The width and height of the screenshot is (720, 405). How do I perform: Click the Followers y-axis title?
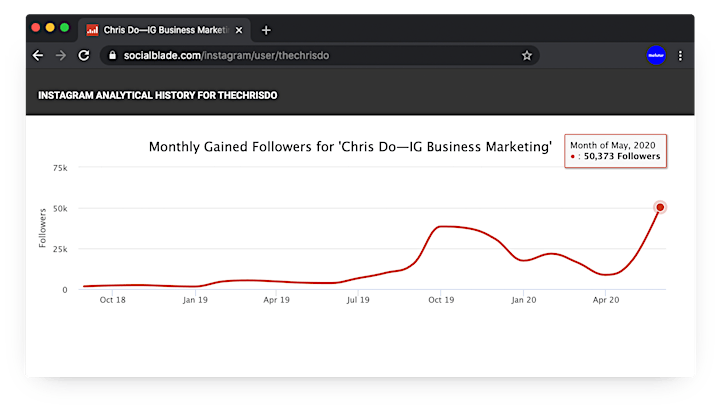(x=43, y=228)
